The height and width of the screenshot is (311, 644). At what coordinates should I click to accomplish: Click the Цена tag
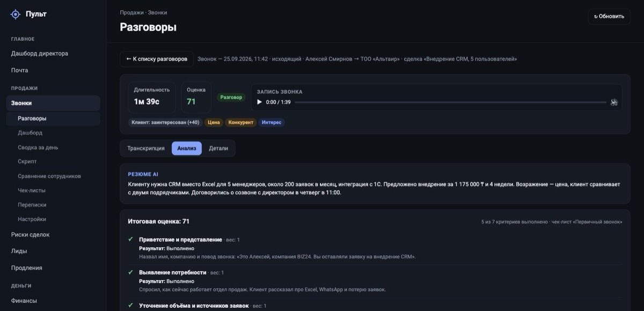click(214, 123)
